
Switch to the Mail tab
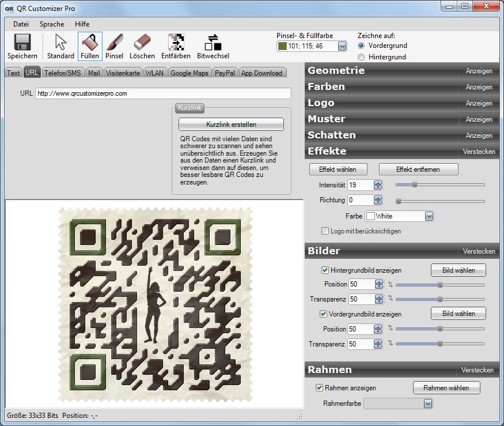tap(94, 73)
